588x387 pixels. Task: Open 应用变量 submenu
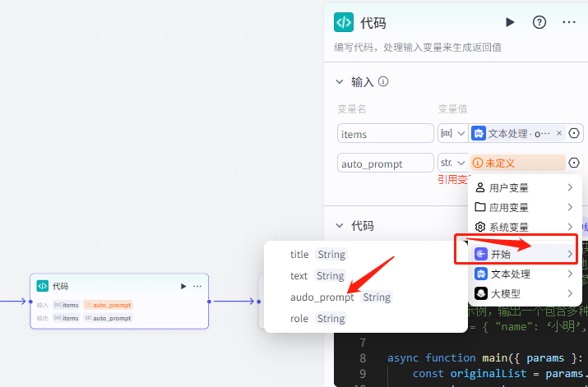(x=524, y=207)
